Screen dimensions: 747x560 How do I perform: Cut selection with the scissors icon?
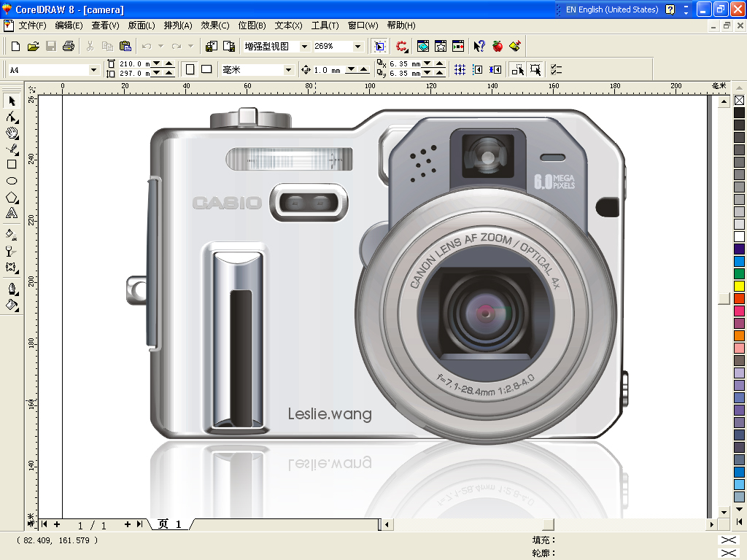click(x=90, y=46)
